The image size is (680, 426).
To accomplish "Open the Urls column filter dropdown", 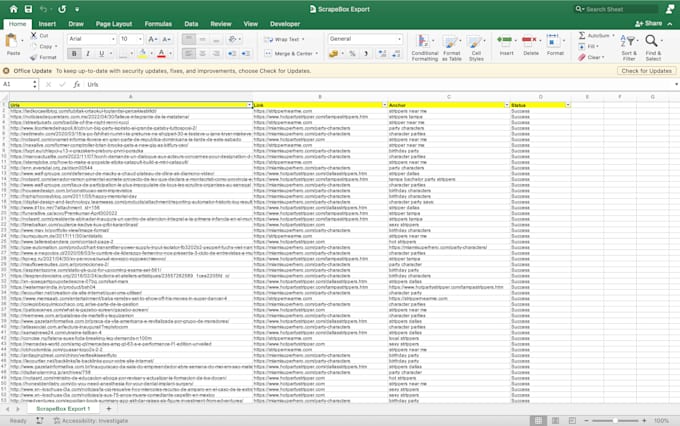I will [x=249, y=105].
